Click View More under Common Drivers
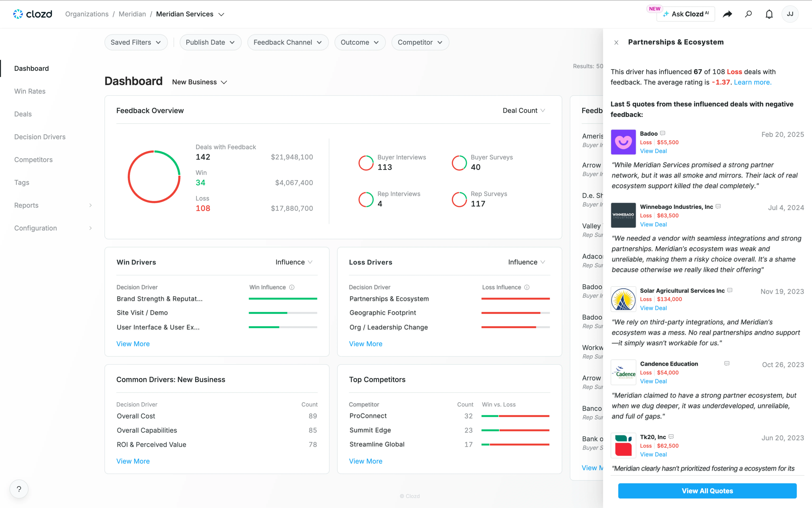 [133, 461]
